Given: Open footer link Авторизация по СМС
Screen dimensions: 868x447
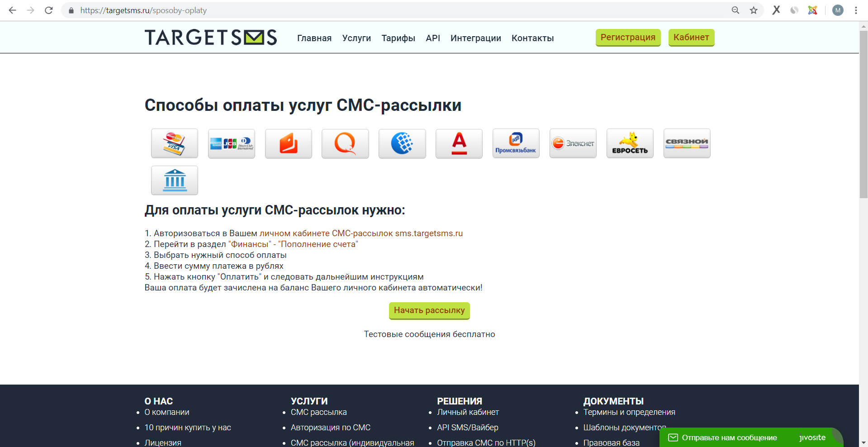Looking at the screenshot, I should coord(331,428).
